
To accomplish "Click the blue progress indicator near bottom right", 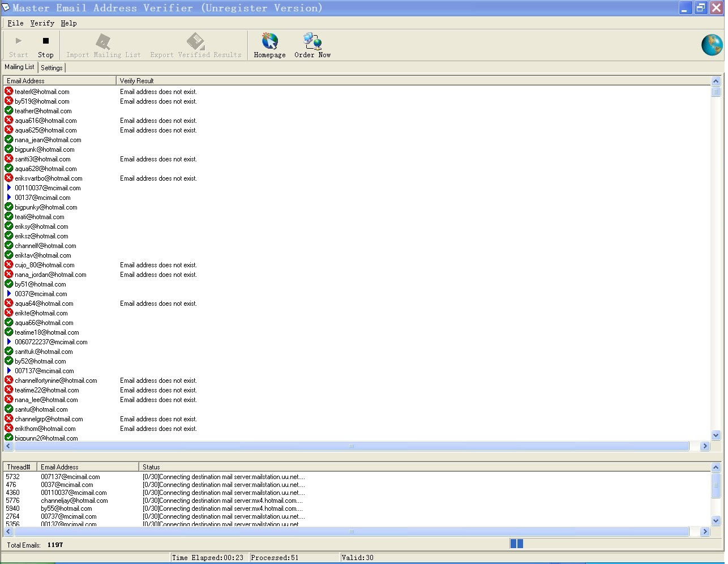I will pyautogui.click(x=516, y=543).
